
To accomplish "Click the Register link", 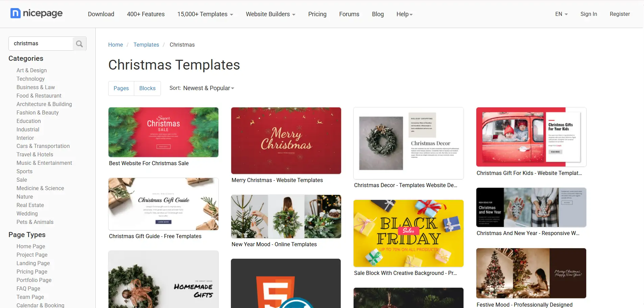I will coord(620,14).
